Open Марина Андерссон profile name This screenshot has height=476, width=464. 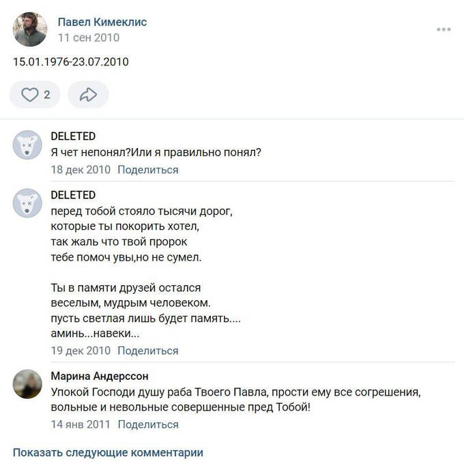tap(100, 376)
